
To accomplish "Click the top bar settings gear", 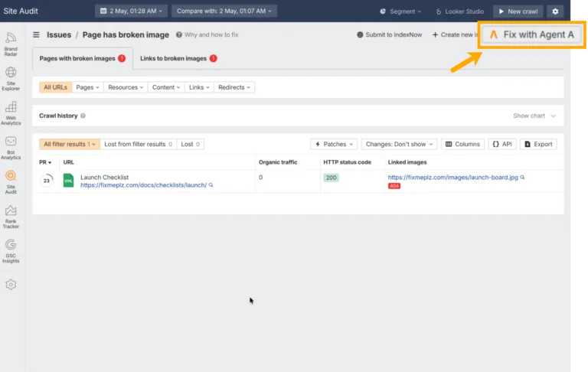I will coord(555,11).
